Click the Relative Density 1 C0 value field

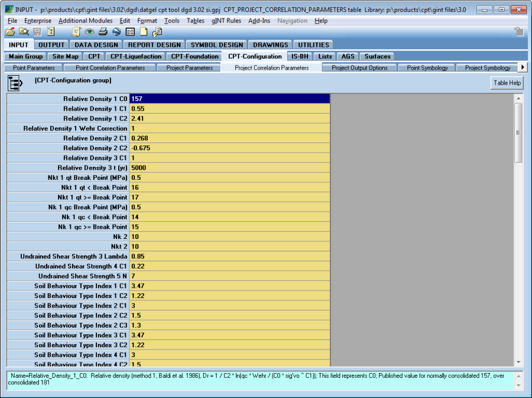(229, 99)
